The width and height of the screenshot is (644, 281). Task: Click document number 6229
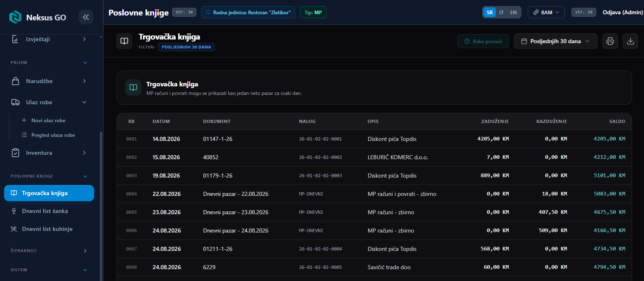coord(209,267)
